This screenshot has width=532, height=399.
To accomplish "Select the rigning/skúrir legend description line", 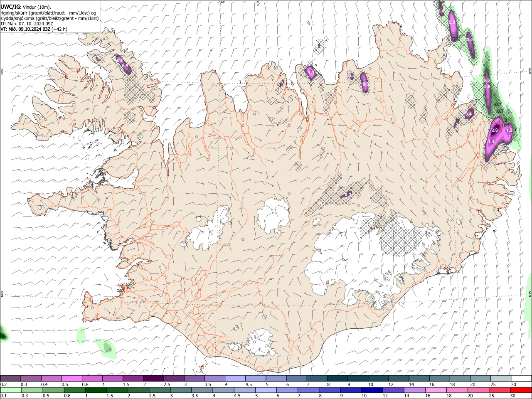I will coord(48,12).
